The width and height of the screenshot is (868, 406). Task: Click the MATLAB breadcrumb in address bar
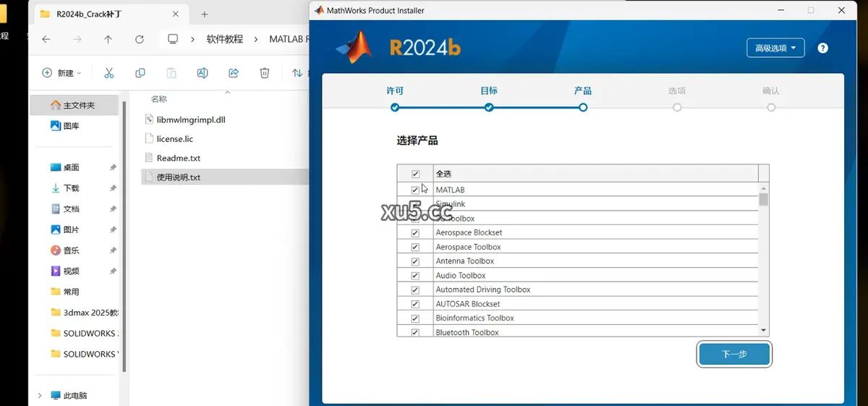coord(289,39)
